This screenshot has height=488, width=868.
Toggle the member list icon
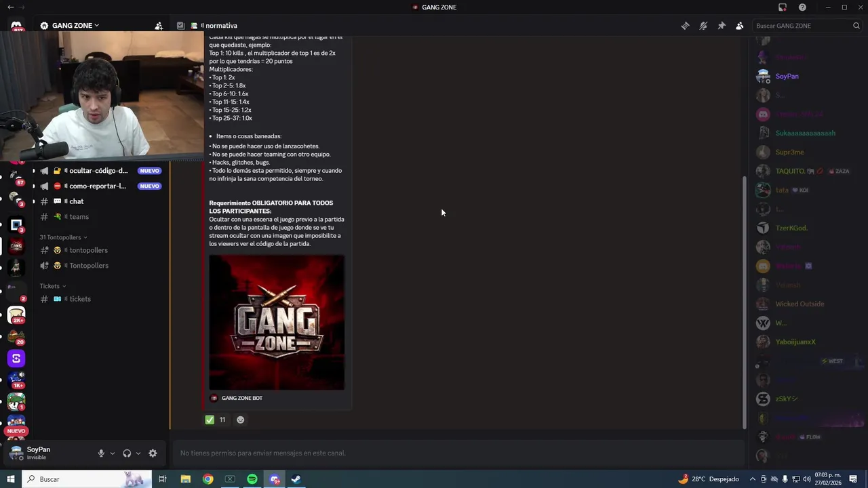coord(740,26)
